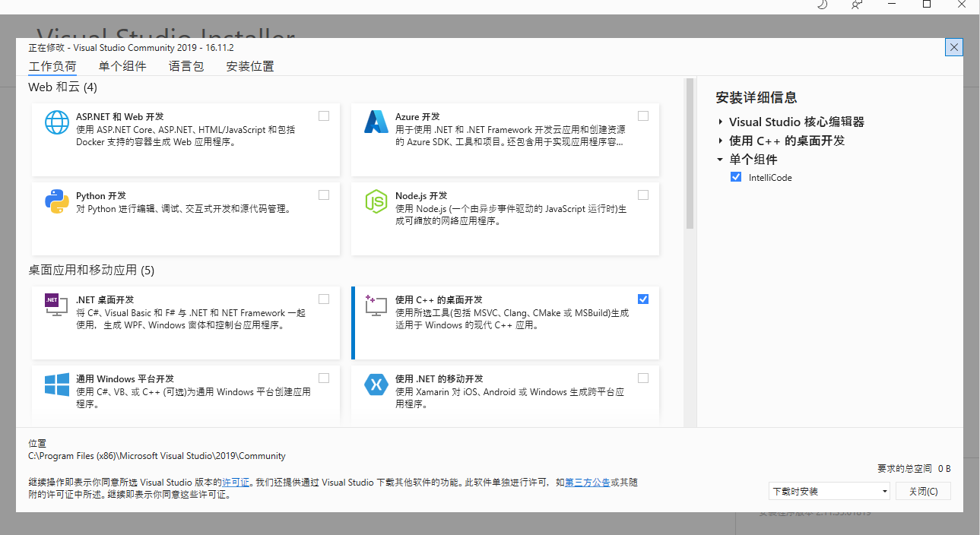980x535 pixels.
Task: Click the Web 和云 (4) section heading
Action: tap(63, 87)
